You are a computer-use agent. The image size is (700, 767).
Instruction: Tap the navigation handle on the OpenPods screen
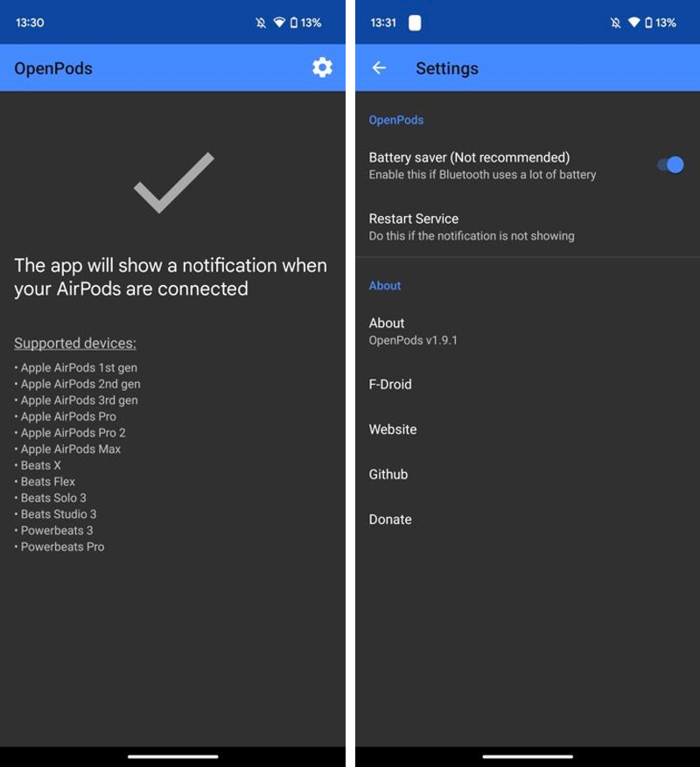[x=172, y=757]
